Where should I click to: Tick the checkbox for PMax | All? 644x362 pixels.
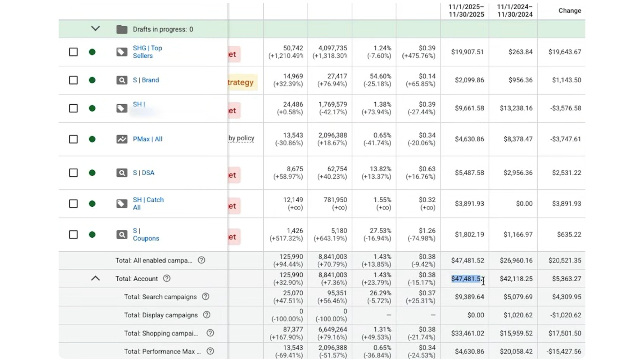click(73, 139)
